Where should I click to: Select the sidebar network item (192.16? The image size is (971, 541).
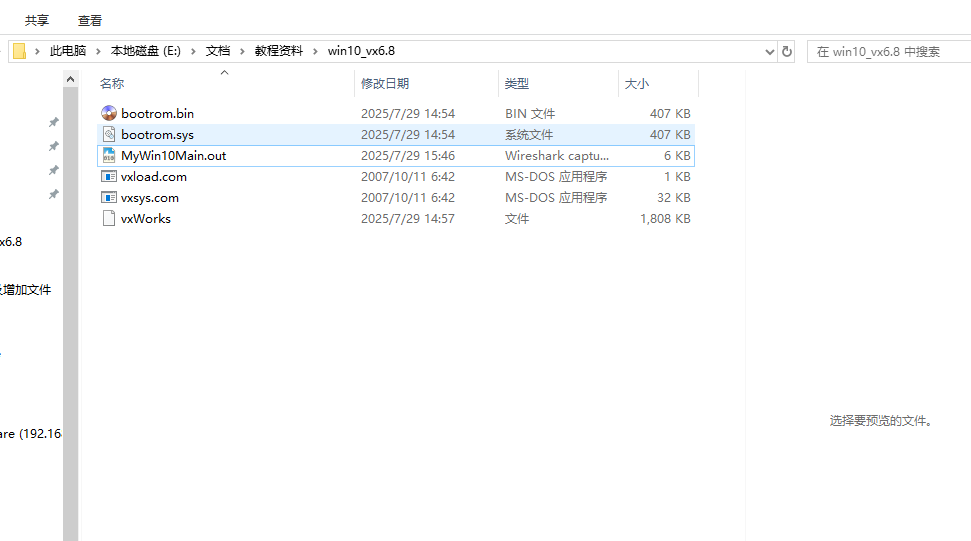[x=31, y=433]
